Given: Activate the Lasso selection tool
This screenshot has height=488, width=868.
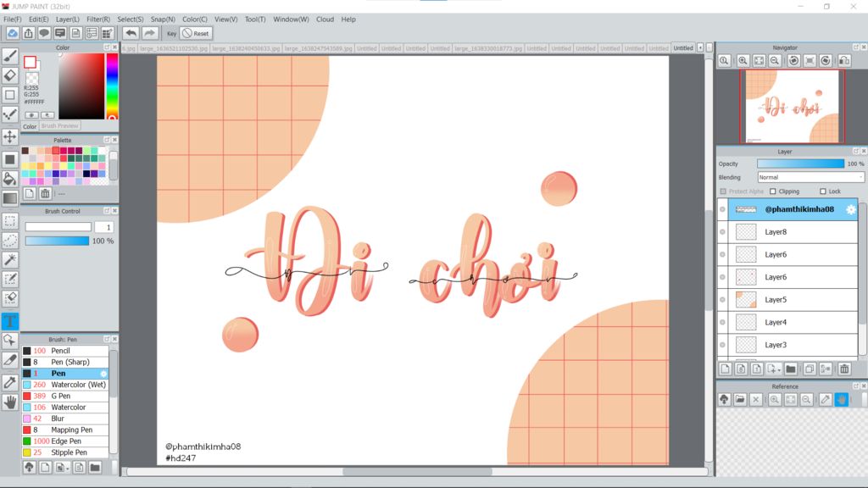Looking at the screenshot, I should pos(10,240).
